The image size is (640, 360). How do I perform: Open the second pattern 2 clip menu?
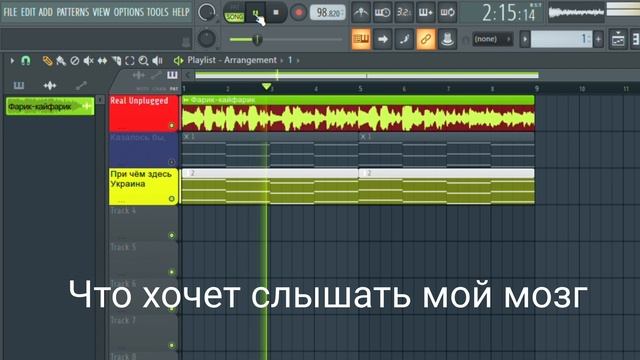[x=363, y=173]
